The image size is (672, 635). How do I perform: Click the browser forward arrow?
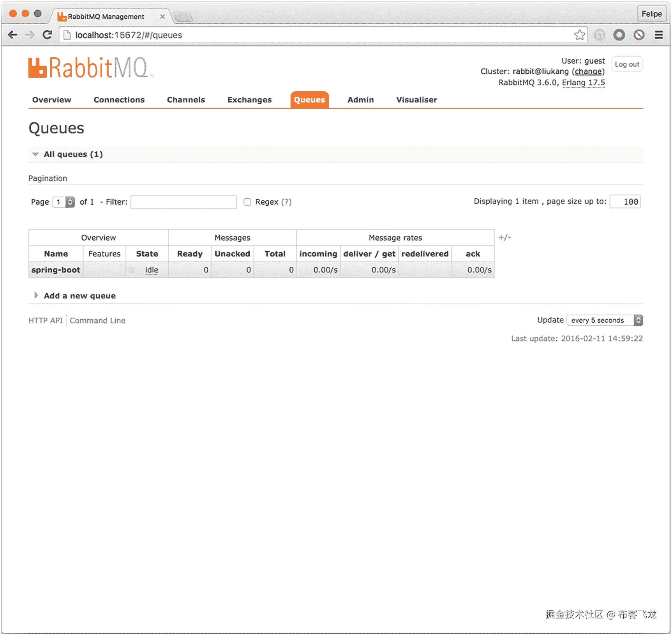pyautogui.click(x=30, y=35)
